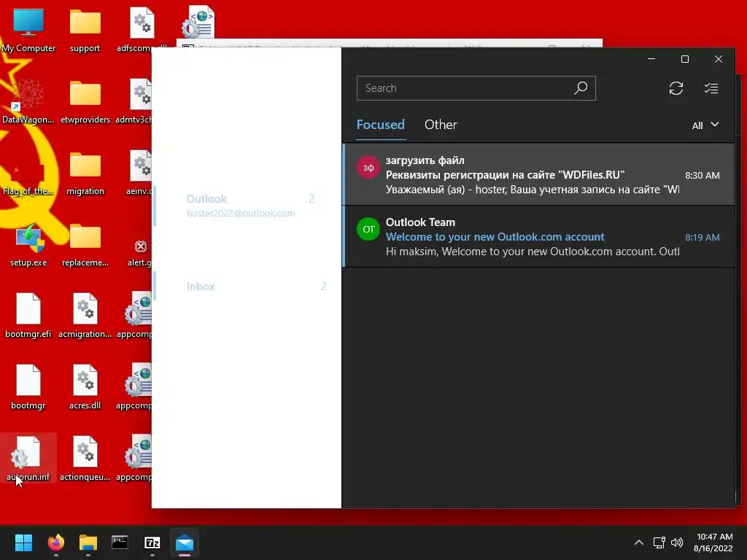Click the Mail app taskbar icon
The width and height of the screenshot is (747, 560).
[x=185, y=542]
